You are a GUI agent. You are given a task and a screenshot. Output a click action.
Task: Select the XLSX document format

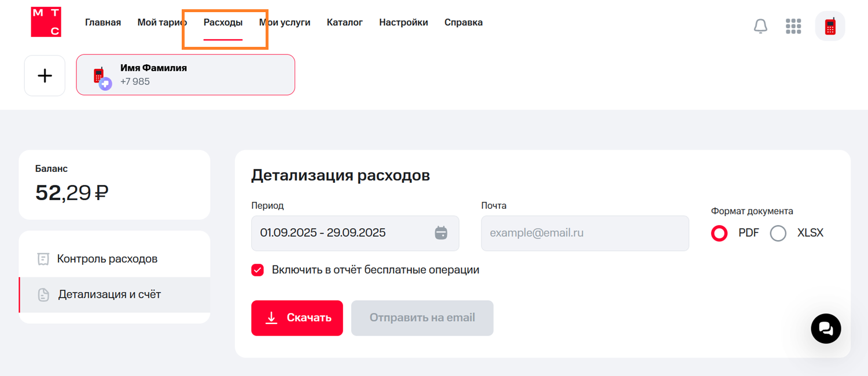pos(778,233)
